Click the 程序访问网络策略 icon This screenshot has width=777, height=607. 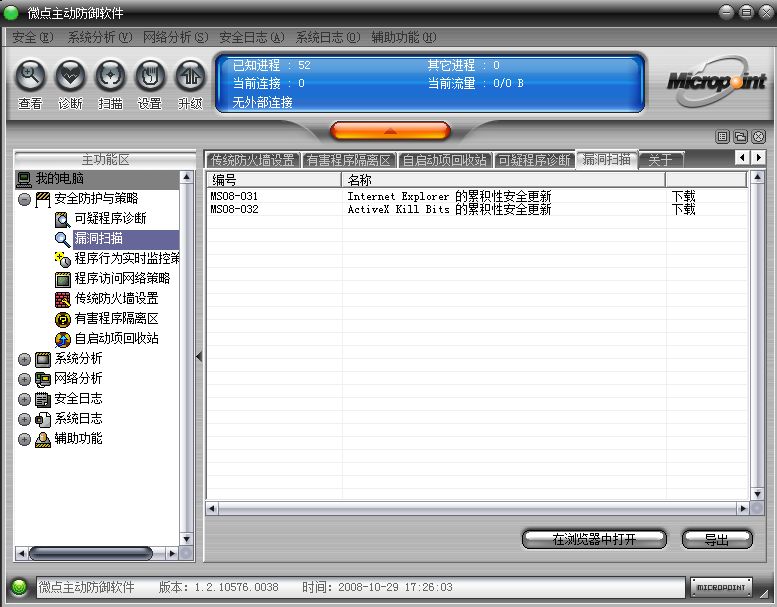[62, 279]
